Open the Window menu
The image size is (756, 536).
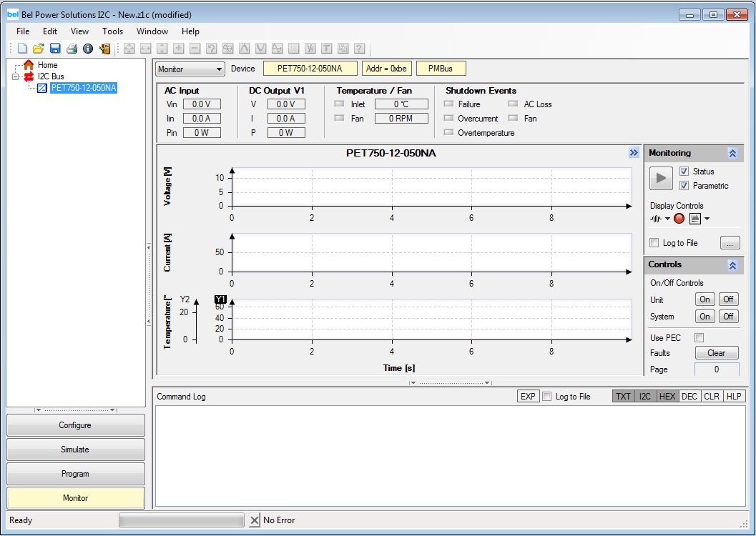[152, 31]
